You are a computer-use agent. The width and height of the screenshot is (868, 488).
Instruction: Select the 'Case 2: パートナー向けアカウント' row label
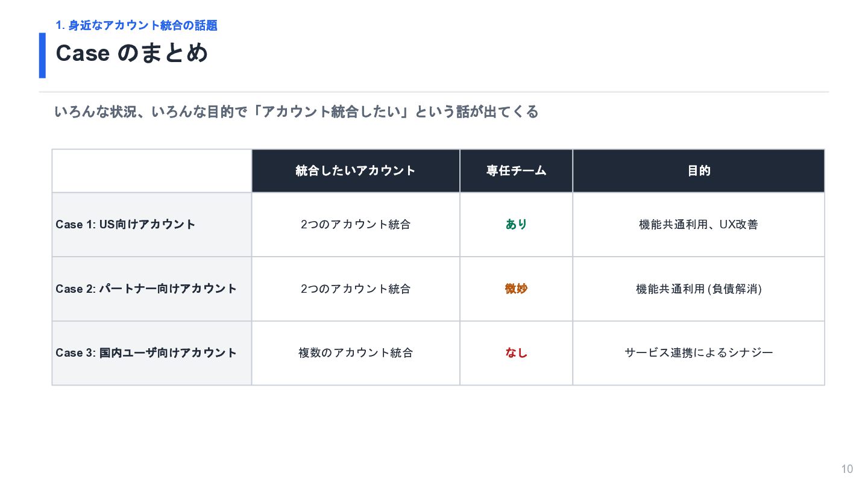tap(146, 289)
